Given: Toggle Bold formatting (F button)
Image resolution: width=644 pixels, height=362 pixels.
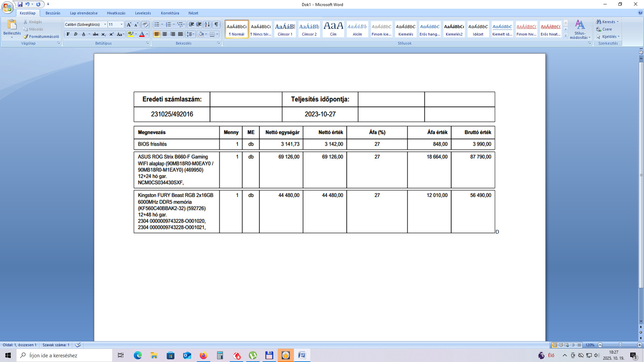Looking at the screenshot, I should (x=68, y=34).
